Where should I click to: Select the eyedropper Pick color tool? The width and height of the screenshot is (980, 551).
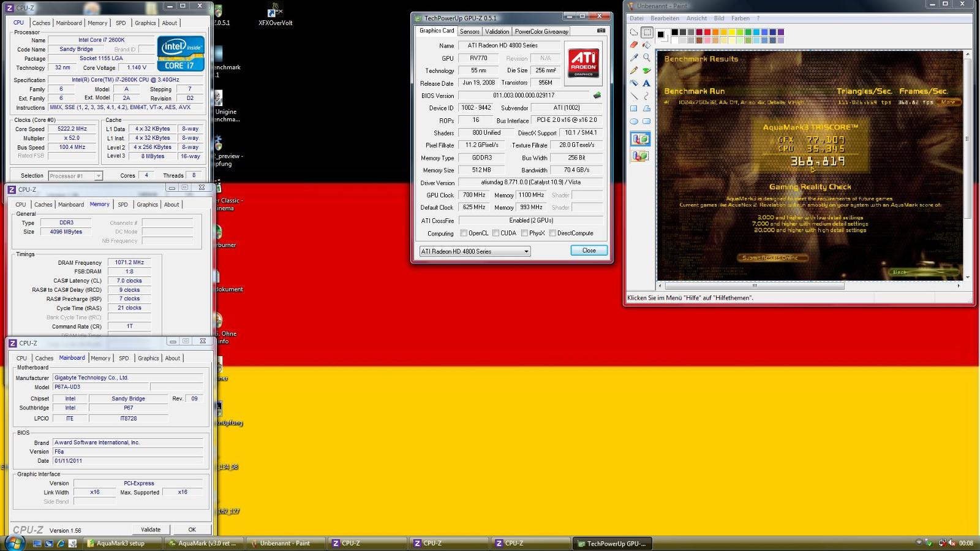(634, 58)
